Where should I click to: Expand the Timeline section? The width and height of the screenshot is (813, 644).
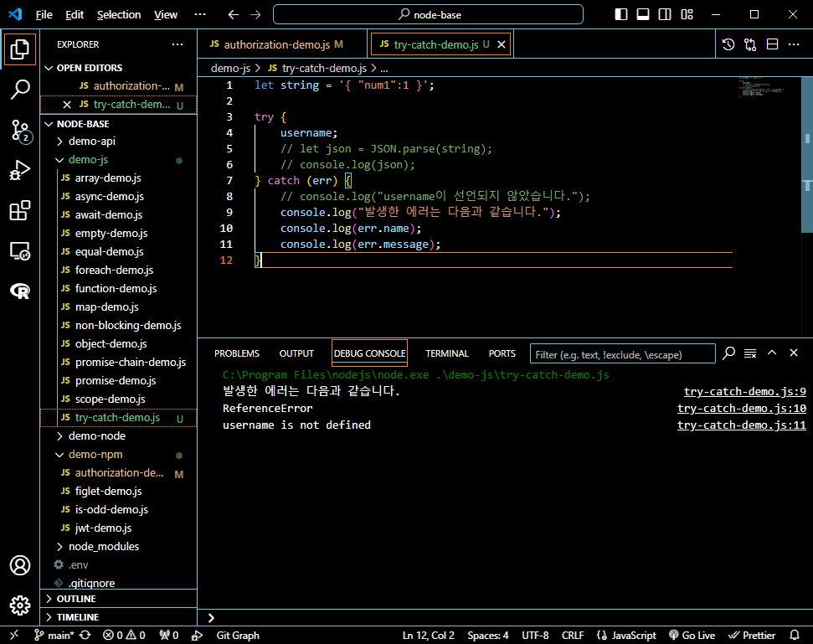coord(118,617)
